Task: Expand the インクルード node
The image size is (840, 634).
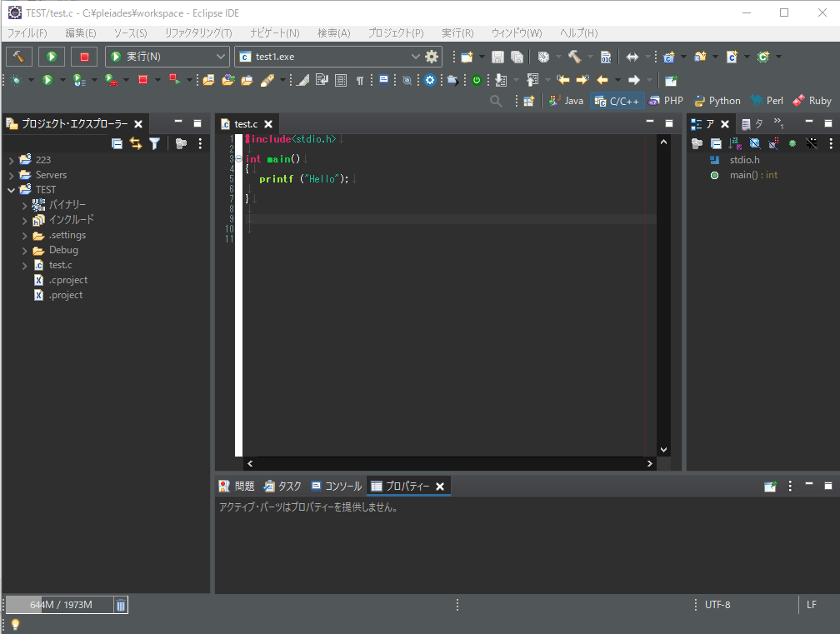Action: 25,220
